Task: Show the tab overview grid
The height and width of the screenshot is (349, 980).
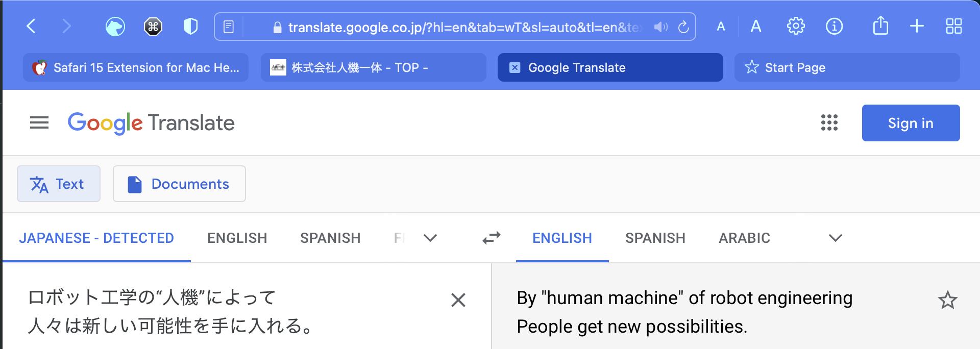Action: [x=953, y=26]
